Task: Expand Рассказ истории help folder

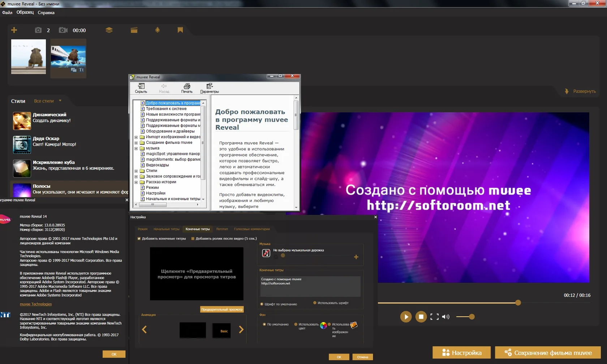Action: (x=136, y=182)
